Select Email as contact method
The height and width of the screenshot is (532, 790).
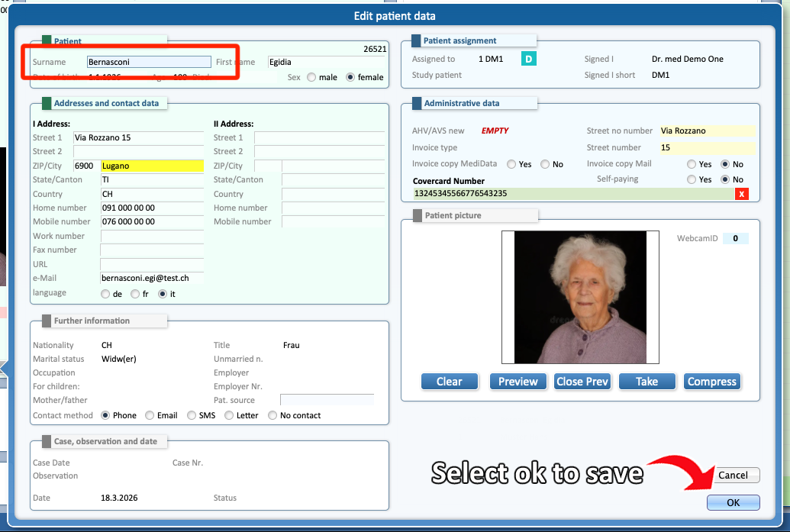(149, 415)
